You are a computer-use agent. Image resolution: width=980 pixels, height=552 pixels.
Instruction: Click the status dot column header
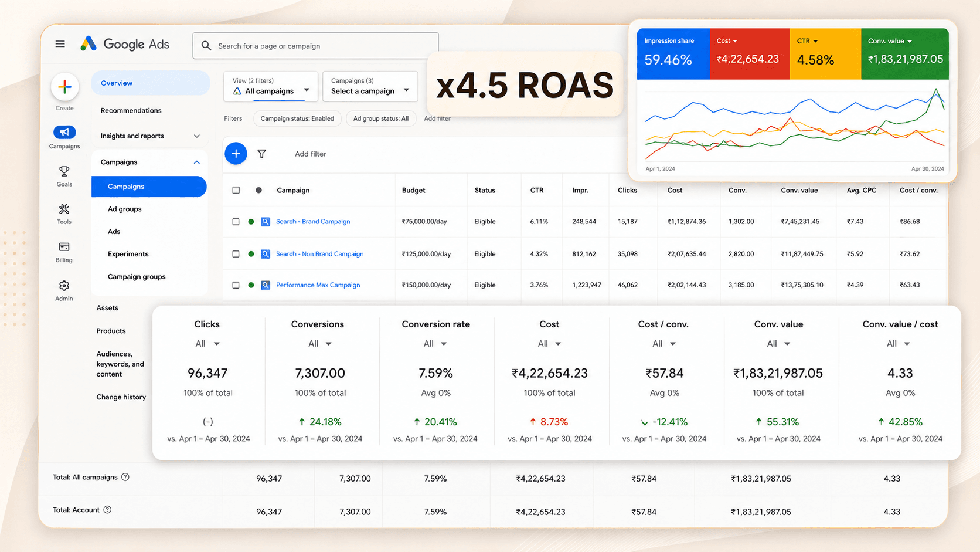pyautogui.click(x=258, y=190)
